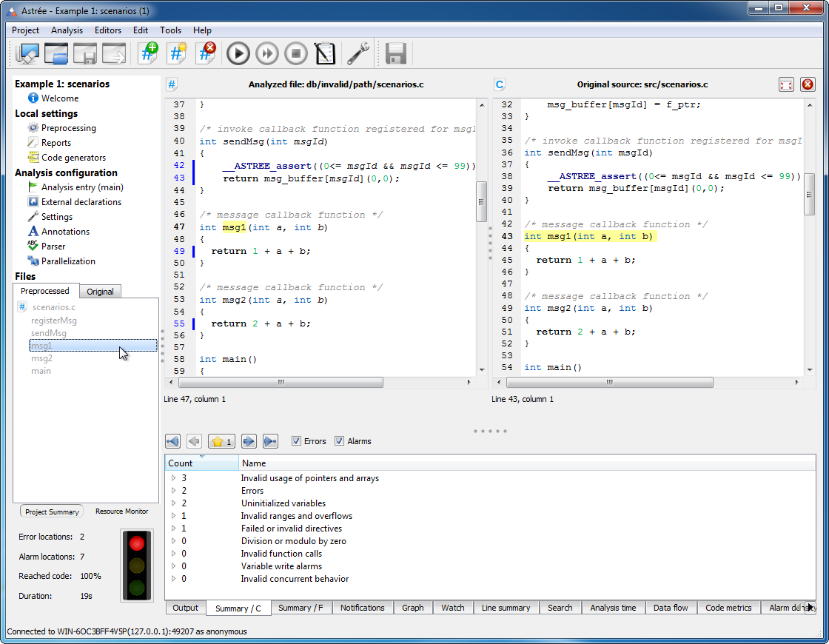Open the Tools menu

[x=170, y=30]
